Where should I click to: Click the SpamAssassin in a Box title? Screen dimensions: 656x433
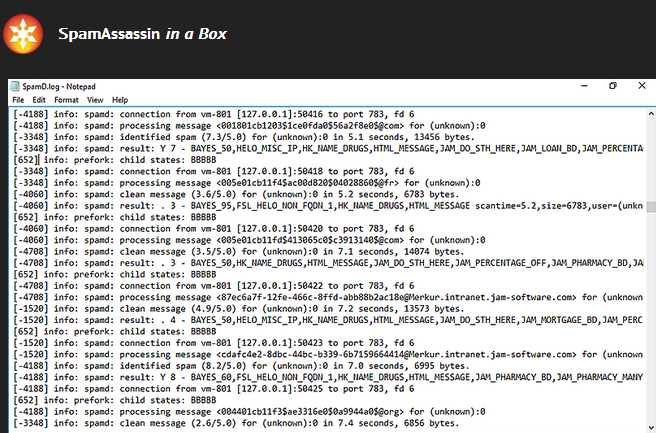(142, 34)
